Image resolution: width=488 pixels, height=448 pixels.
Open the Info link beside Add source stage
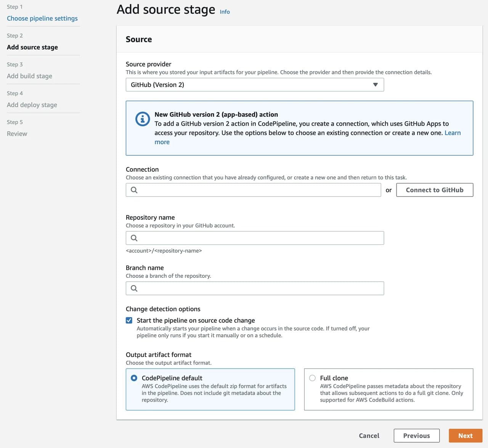click(225, 12)
